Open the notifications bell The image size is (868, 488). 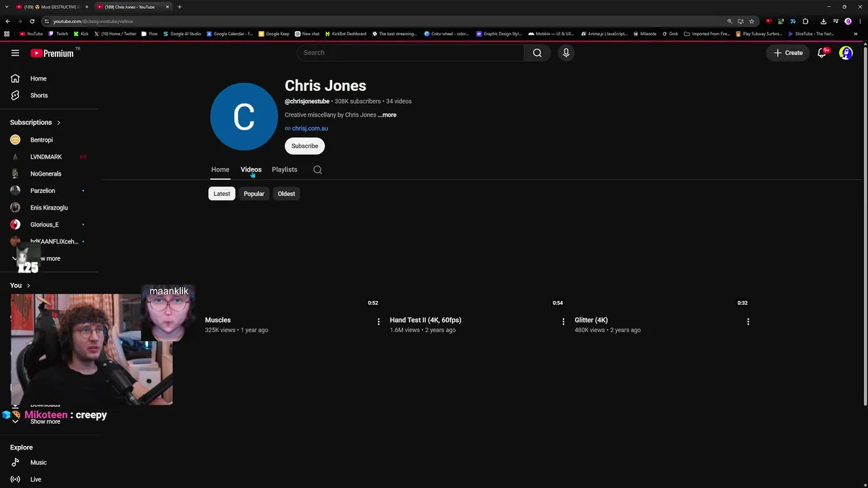click(822, 53)
